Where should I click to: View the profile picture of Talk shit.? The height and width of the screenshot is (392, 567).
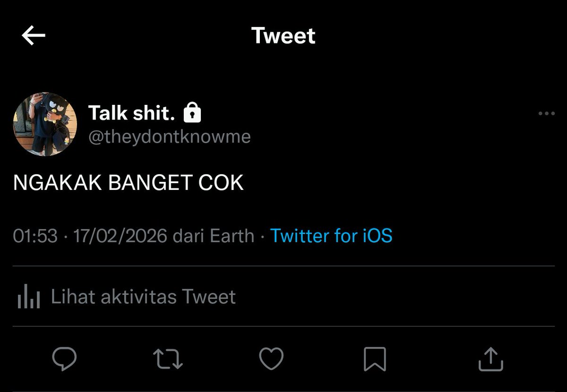tap(45, 124)
